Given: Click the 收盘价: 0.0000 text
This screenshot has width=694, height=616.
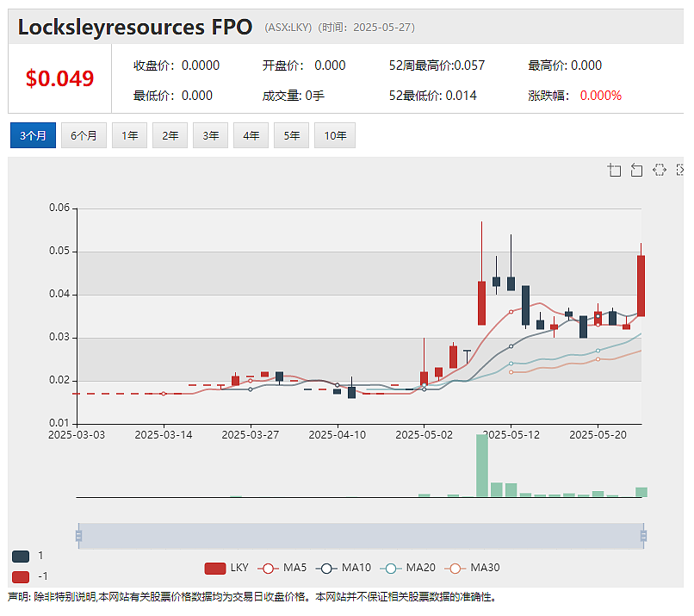Looking at the screenshot, I should tap(177, 65).
